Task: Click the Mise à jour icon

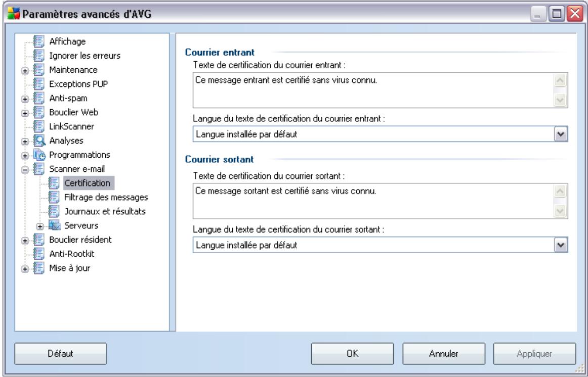Action: pyautogui.click(x=39, y=268)
